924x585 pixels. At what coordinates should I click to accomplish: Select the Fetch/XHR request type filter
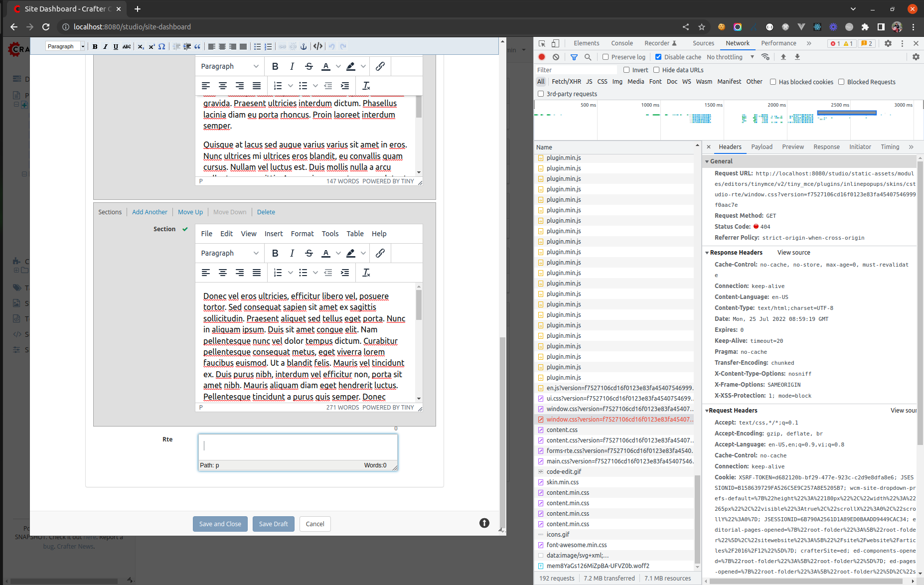pos(566,82)
